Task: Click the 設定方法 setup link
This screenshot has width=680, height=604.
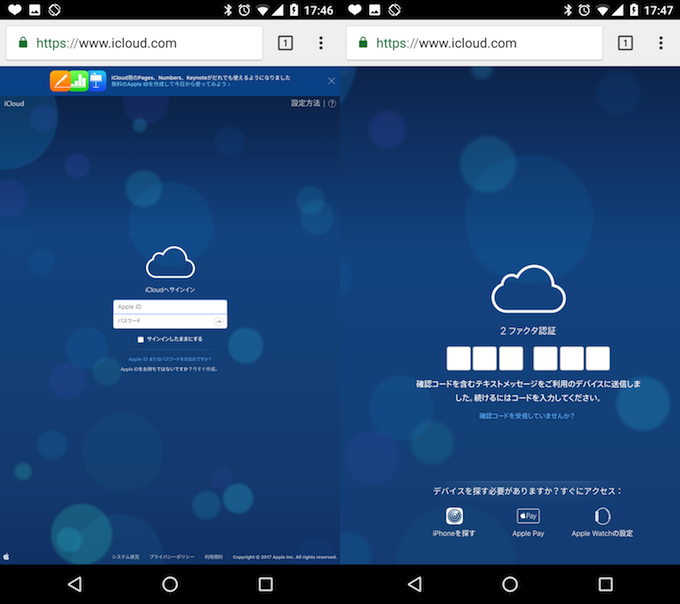Action: pyautogui.click(x=305, y=103)
